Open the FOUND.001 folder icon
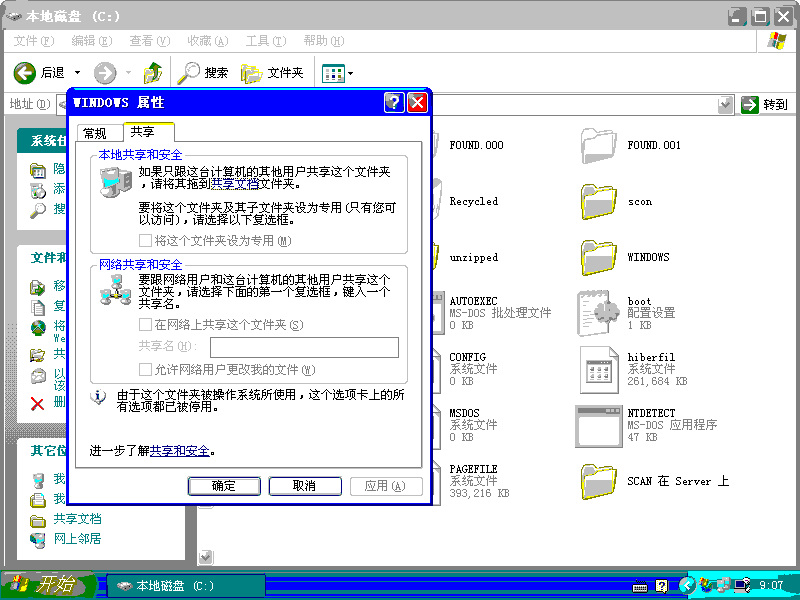Image resolution: width=800 pixels, height=600 pixels. click(598, 145)
